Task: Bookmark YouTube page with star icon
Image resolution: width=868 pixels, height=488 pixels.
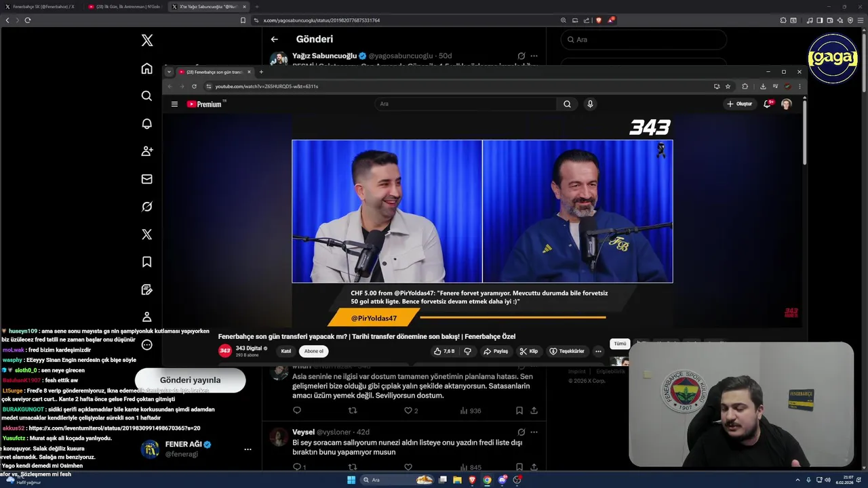Action: tap(728, 86)
